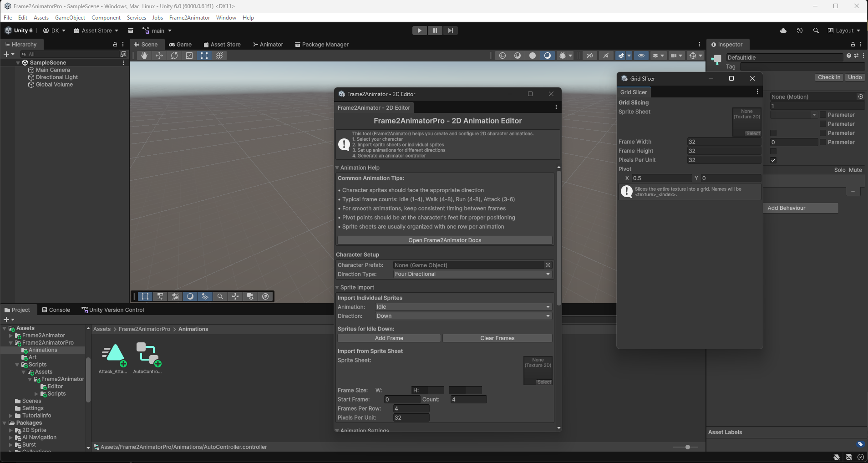Click the wireframe draw mode globe icon
The image size is (868, 463).
pos(503,56)
